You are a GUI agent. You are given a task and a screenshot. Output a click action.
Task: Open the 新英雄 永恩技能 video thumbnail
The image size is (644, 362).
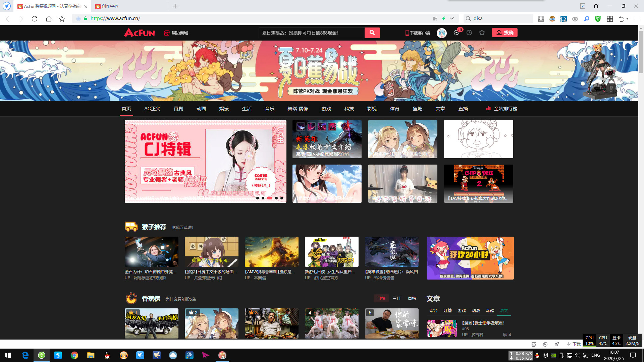click(x=327, y=139)
